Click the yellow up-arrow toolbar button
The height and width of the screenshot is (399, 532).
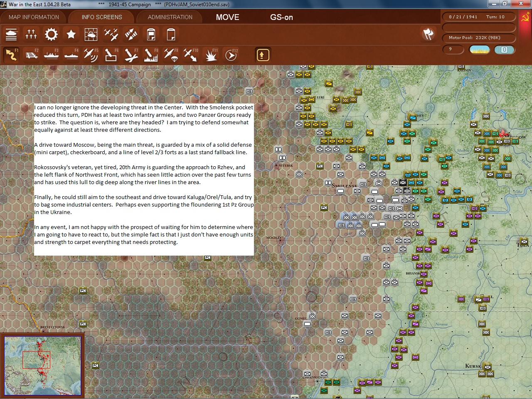(x=263, y=55)
